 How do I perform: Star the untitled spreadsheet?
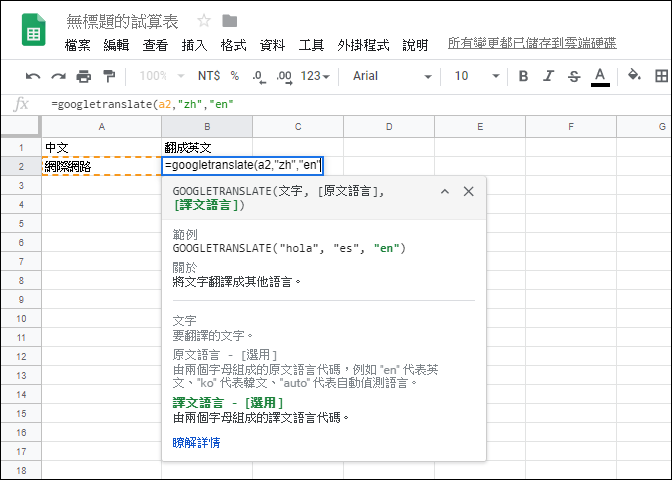[204, 21]
